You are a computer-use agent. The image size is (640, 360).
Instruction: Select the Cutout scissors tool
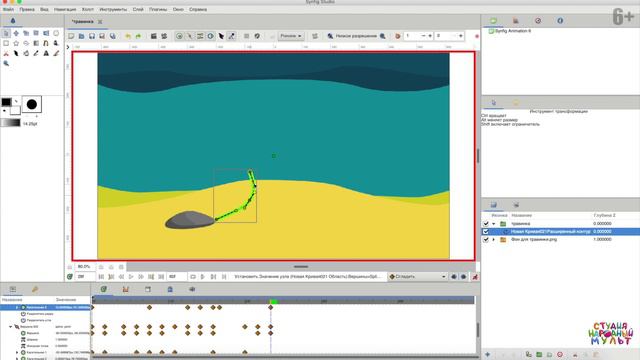(x=6, y=53)
